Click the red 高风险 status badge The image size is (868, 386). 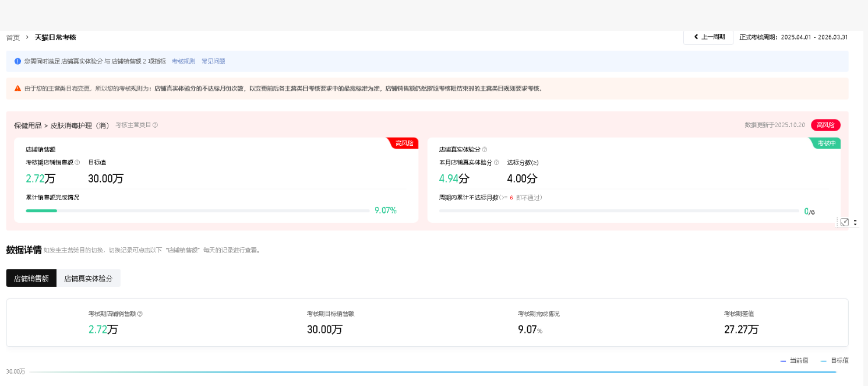pos(825,125)
